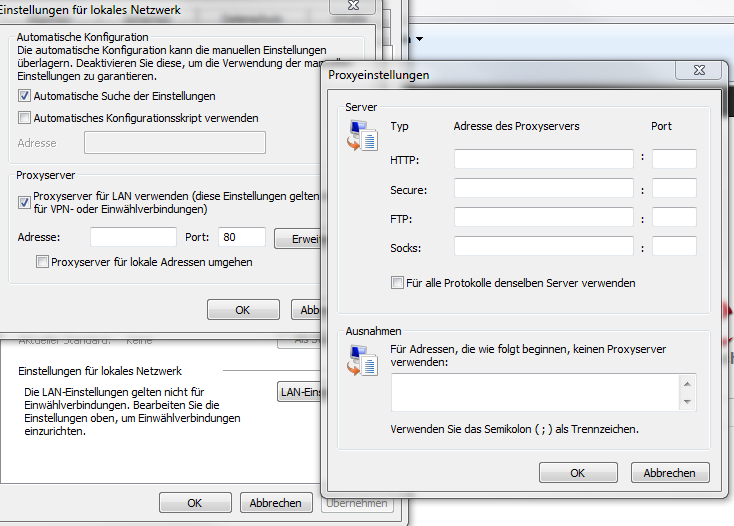Focus the Secure proxy address field
This screenshot has width=734, height=526.
(x=543, y=188)
